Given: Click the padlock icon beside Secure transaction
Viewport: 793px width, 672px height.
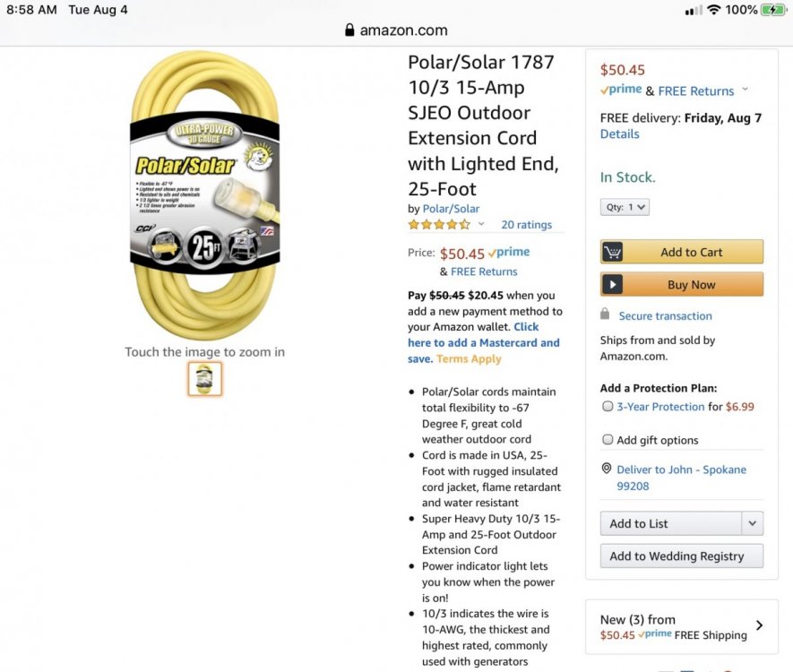Looking at the screenshot, I should 605,314.
